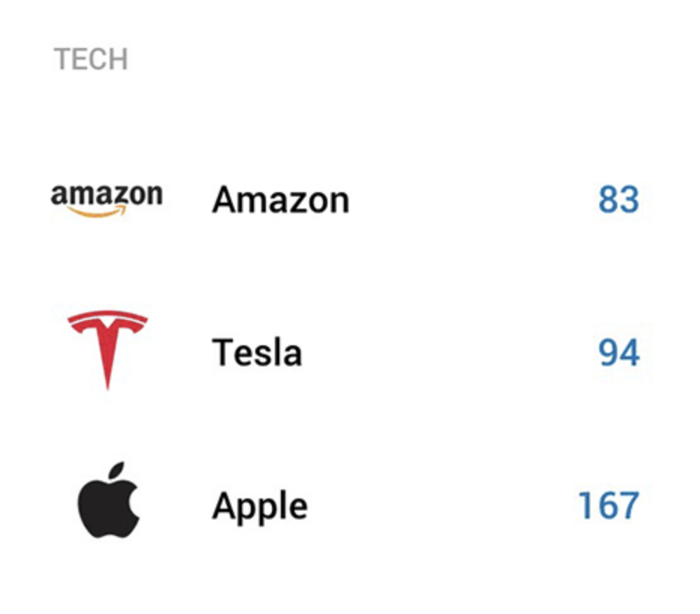
Task: Open the Apple company name
Action: [260, 507]
